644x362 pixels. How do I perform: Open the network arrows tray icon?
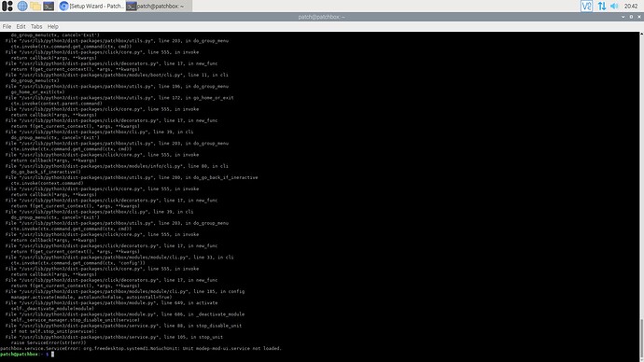(x=602, y=6)
